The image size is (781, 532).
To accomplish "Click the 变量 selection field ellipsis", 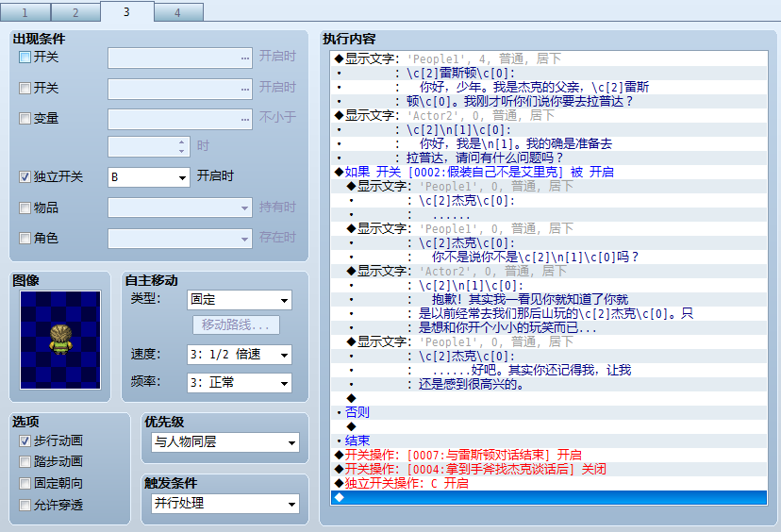I will point(244,120).
